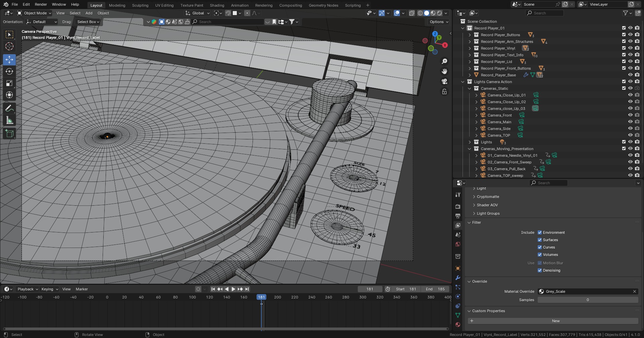Expand Record Player_Buttons collection

(x=470, y=35)
